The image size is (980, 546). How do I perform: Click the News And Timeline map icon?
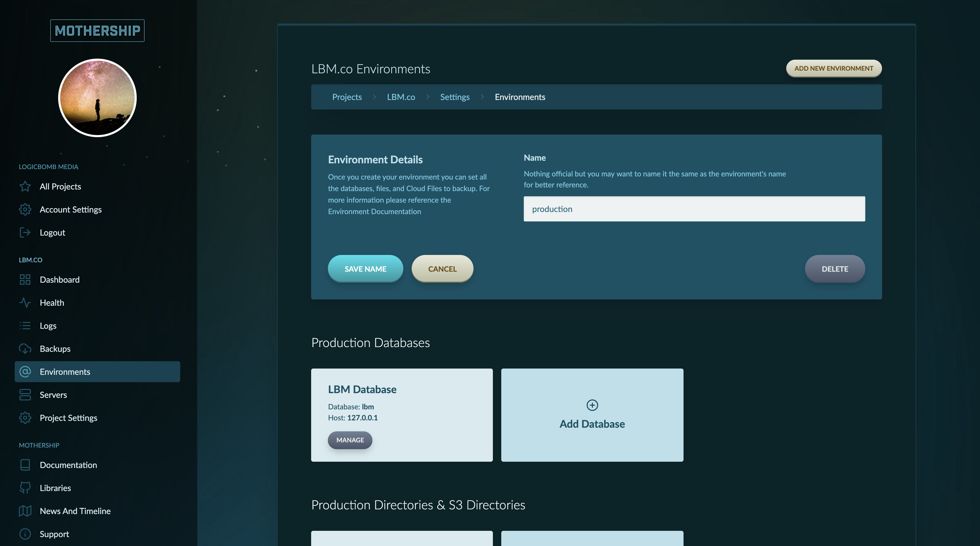[x=25, y=511]
